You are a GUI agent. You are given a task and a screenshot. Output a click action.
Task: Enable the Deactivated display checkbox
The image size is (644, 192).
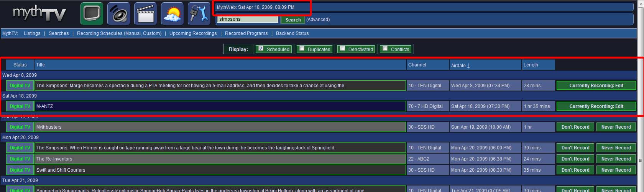[343, 48]
